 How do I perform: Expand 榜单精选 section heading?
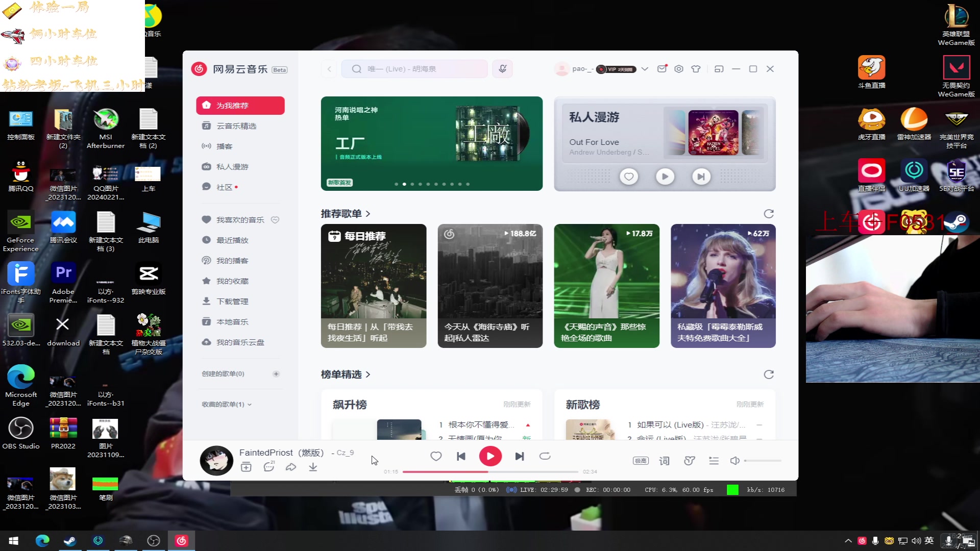(x=346, y=374)
